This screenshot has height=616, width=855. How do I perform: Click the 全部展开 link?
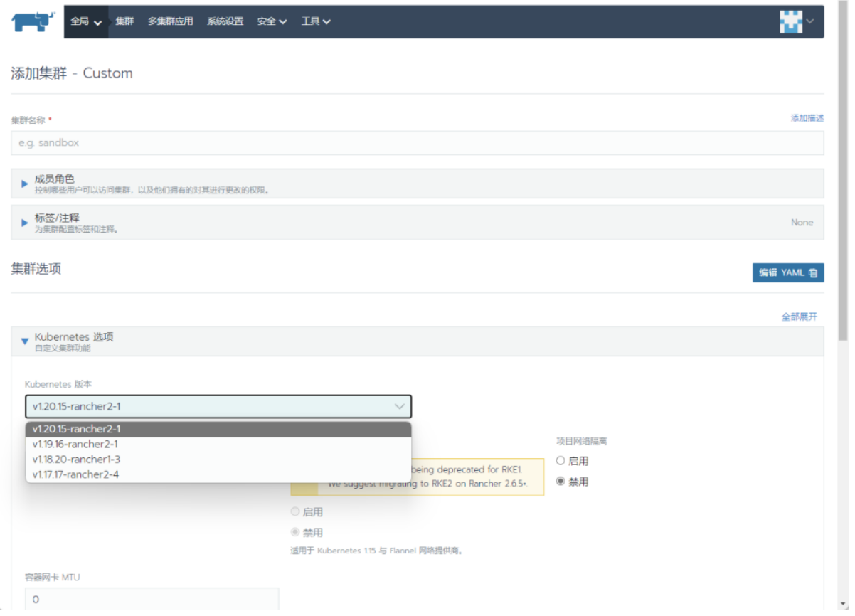tap(800, 317)
